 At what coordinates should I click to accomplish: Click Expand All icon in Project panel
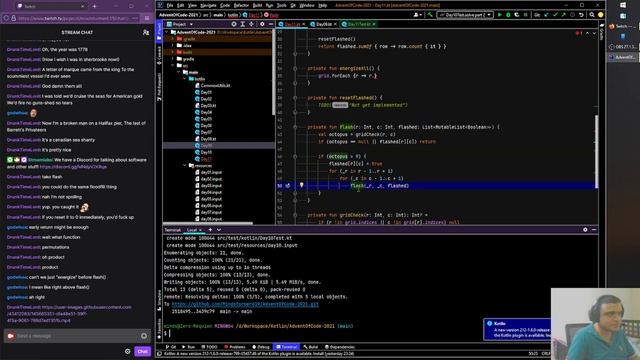tap(242, 24)
